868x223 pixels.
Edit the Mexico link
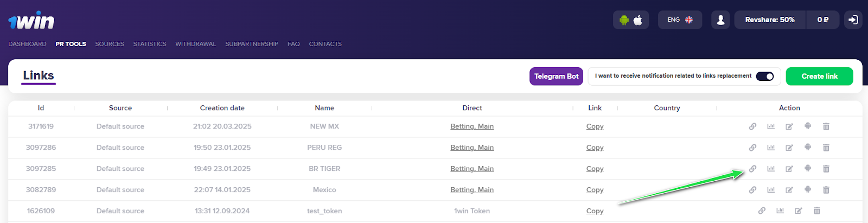789,190
